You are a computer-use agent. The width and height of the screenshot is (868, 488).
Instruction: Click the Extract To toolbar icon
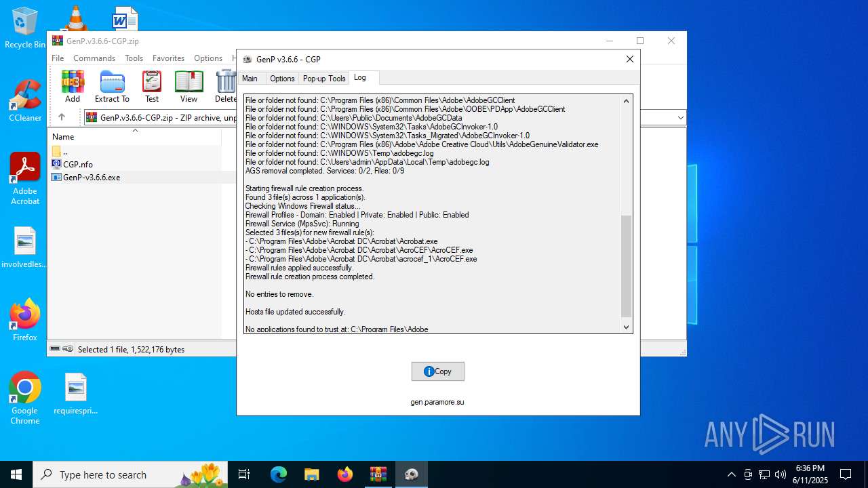coord(112,86)
